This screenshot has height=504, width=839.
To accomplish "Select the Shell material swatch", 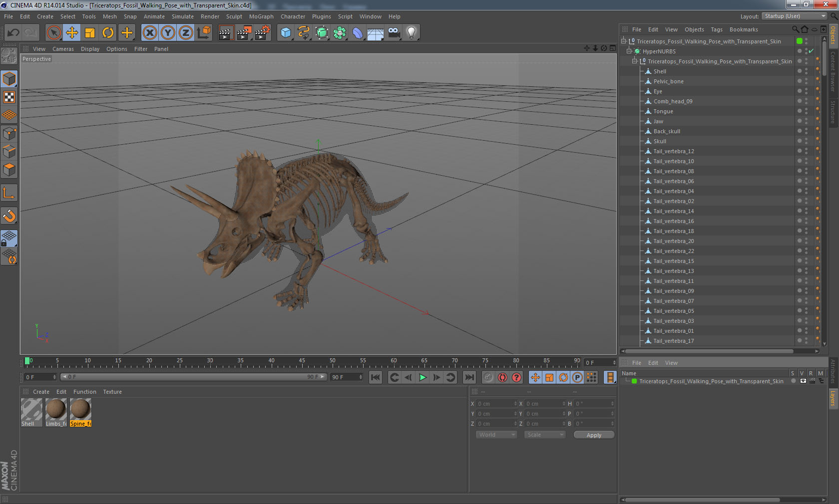I will click(31, 412).
